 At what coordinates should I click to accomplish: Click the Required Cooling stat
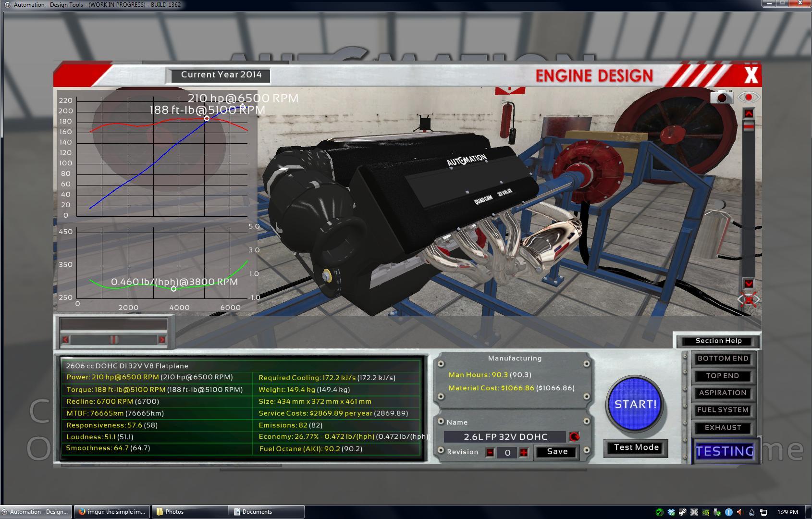tap(327, 378)
